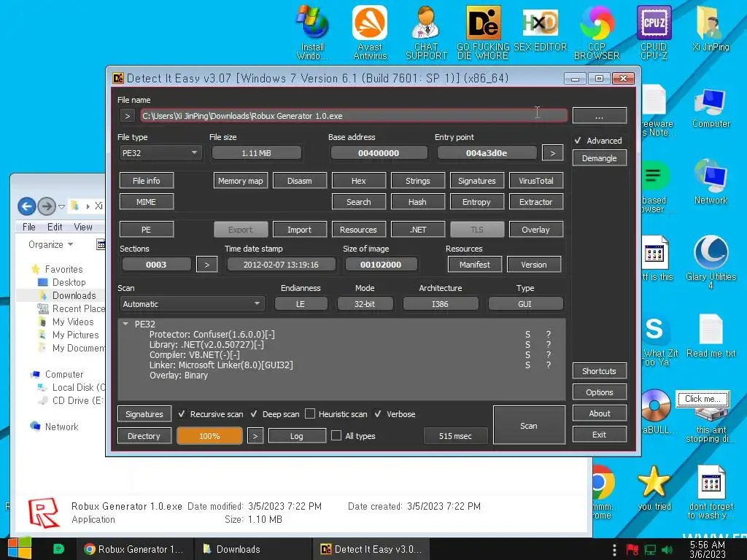This screenshot has width=747, height=560.
Task: Open the Memory map view
Action: [241, 181]
